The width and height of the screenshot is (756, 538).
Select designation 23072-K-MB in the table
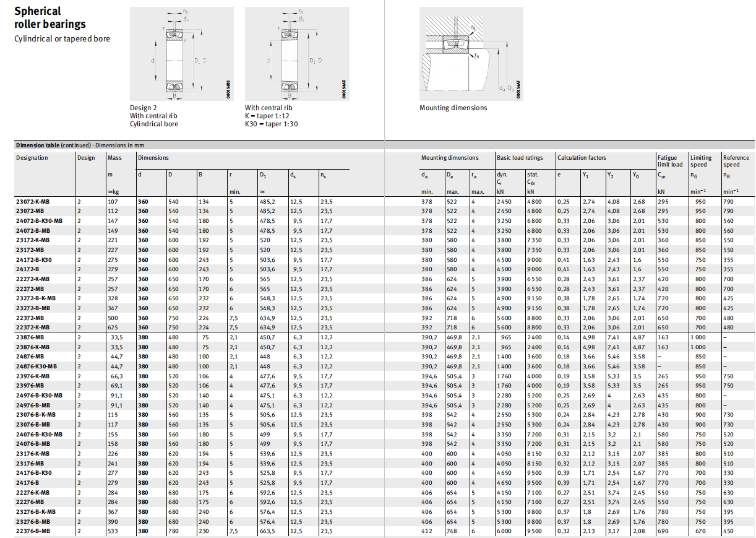coord(33,201)
